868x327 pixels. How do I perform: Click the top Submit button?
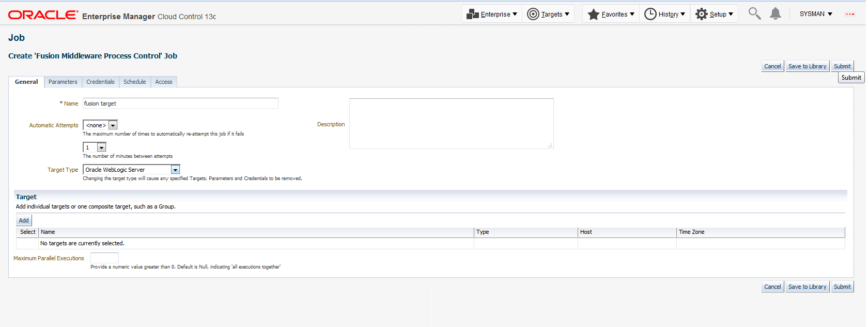[842, 66]
